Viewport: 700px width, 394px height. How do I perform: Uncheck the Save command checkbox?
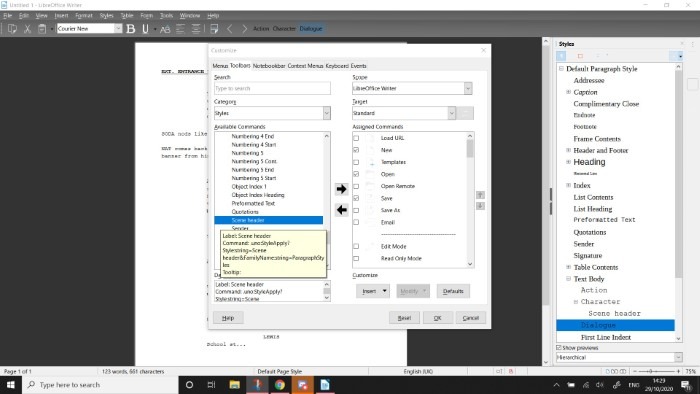pos(356,198)
